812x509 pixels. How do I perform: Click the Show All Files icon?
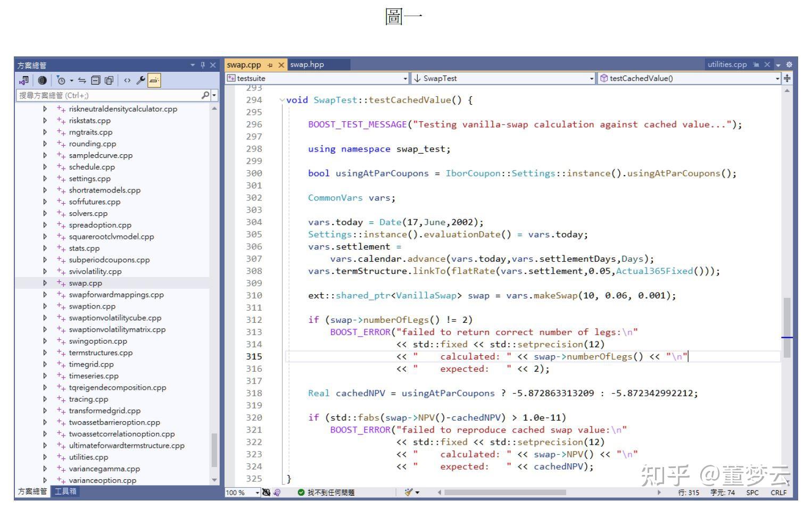coord(109,80)
